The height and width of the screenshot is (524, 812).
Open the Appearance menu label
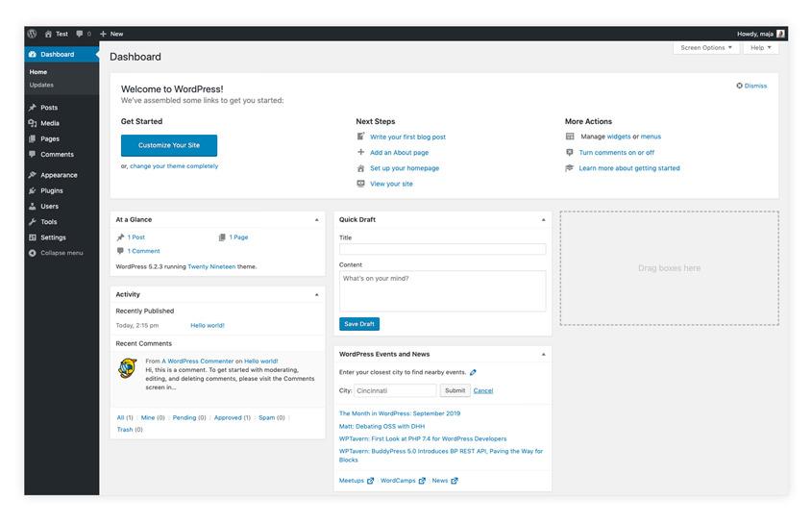click(x=59, y=175)
